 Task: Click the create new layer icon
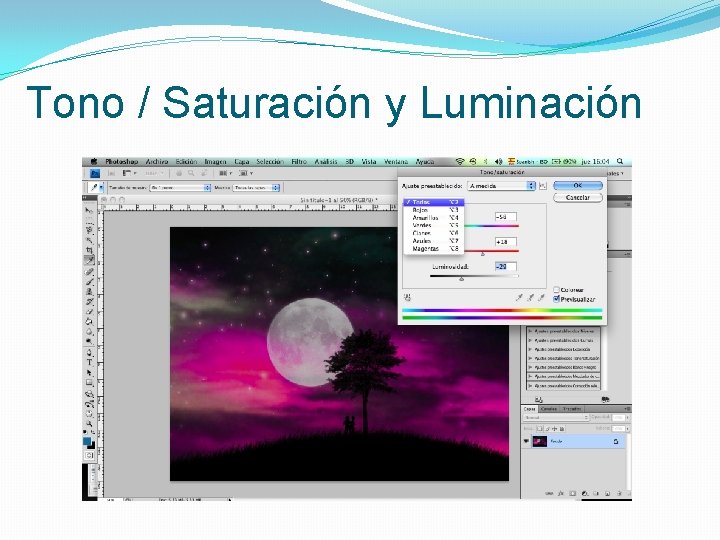click(608, 494)
